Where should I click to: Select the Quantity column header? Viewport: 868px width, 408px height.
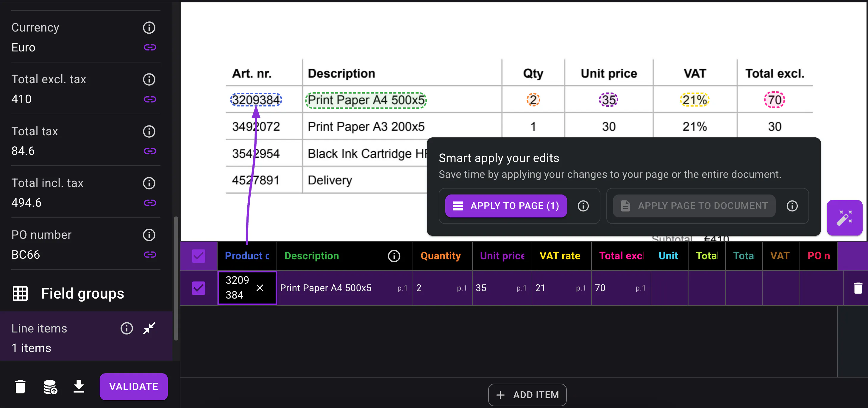[440, 256]
